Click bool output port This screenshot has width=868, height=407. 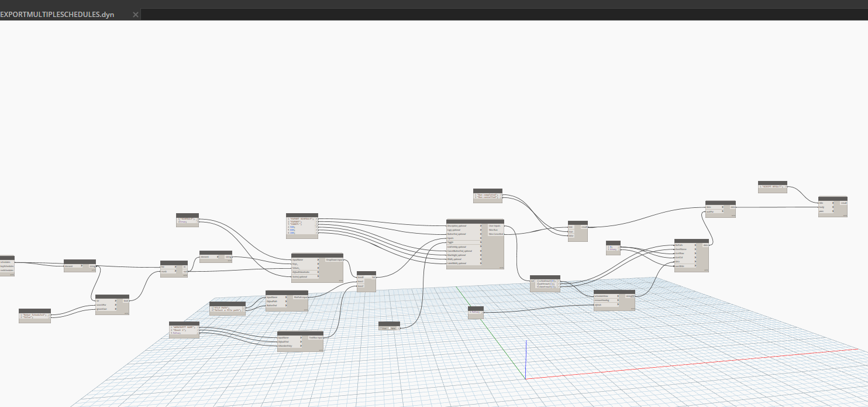[x=125, y=301]
